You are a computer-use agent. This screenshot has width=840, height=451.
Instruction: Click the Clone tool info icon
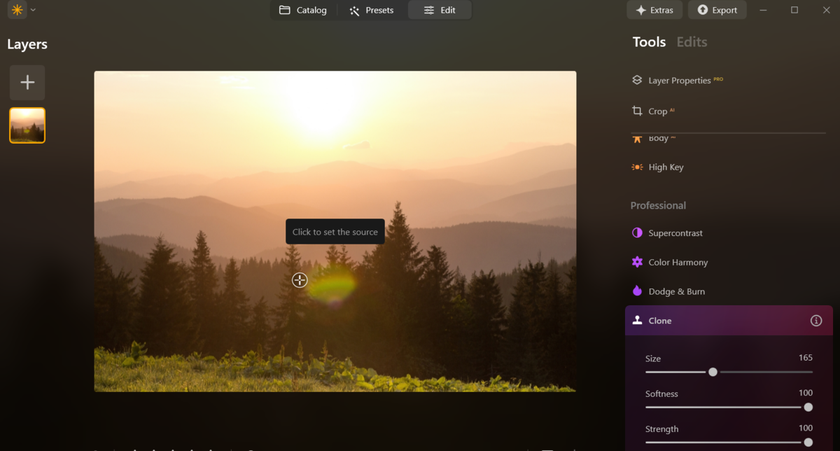pyautogui.click(x=816, y=321)
